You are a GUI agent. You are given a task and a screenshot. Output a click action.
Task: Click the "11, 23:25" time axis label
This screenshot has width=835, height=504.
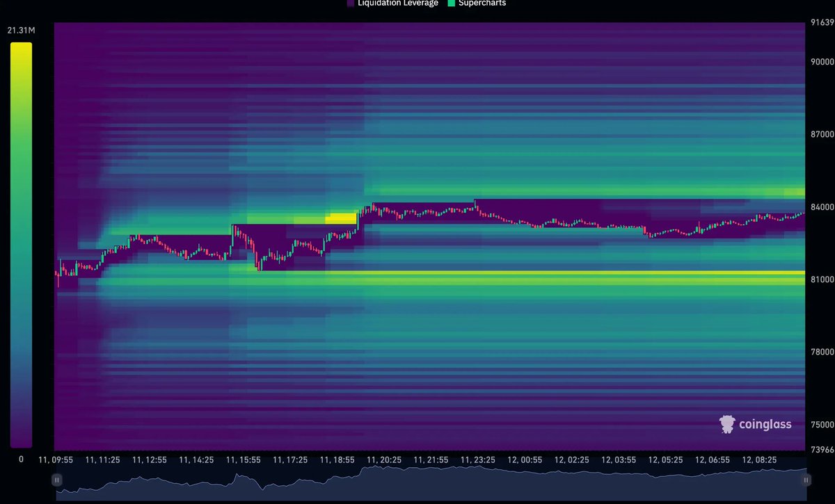tap(478, 460)
